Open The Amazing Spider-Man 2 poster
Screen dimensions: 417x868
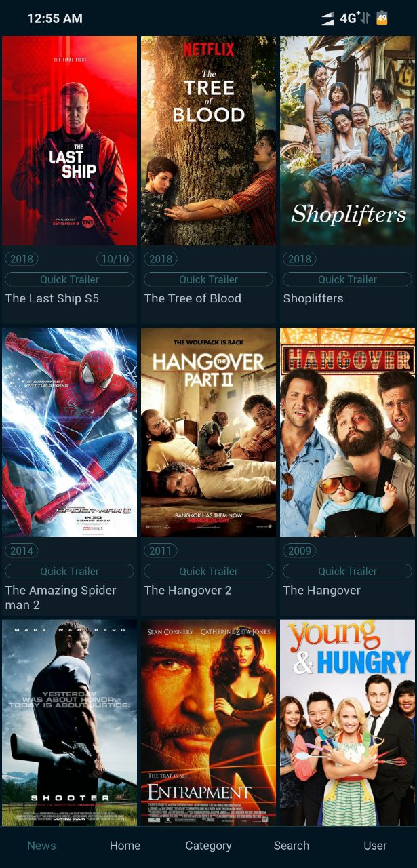click(69, 433)
